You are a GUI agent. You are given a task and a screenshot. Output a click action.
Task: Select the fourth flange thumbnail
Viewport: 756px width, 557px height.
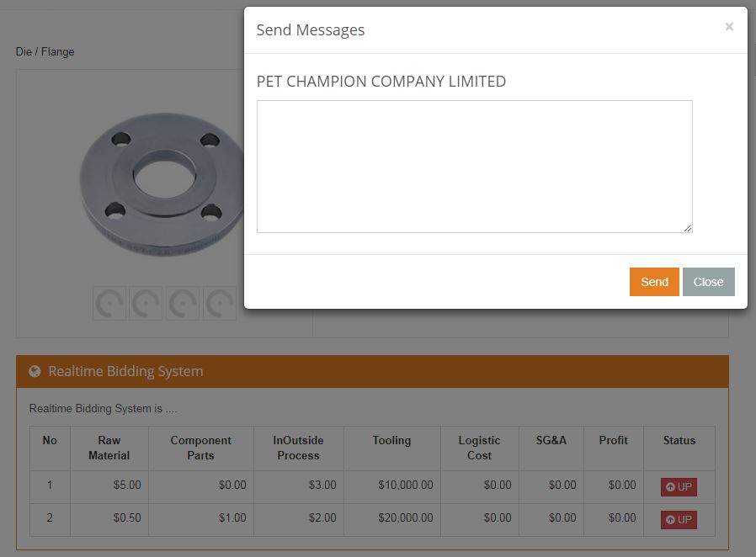click(x=220, y=304)
